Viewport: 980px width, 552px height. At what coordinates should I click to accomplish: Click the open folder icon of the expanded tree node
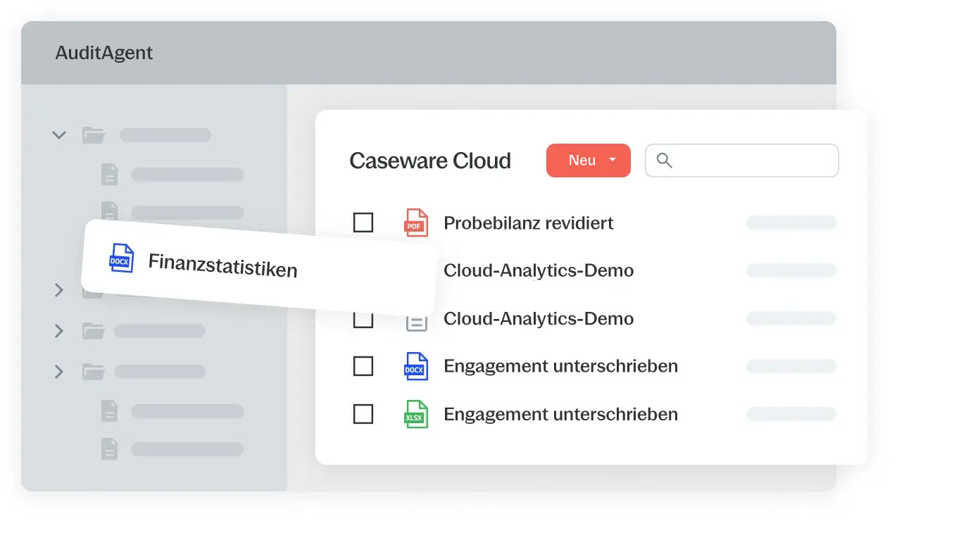pos(93,135)
